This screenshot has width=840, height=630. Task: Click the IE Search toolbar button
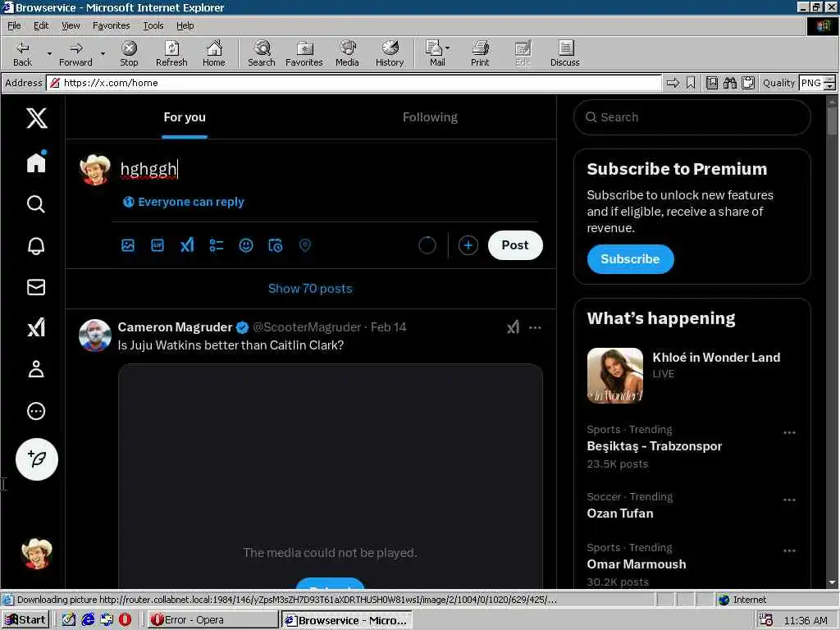click(262, 53)
